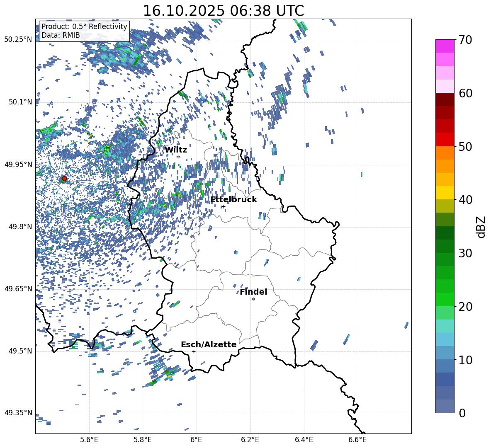Click the 20 colorbar tick label
This screenshot has width=491, height=448.
tap(465, 307)
